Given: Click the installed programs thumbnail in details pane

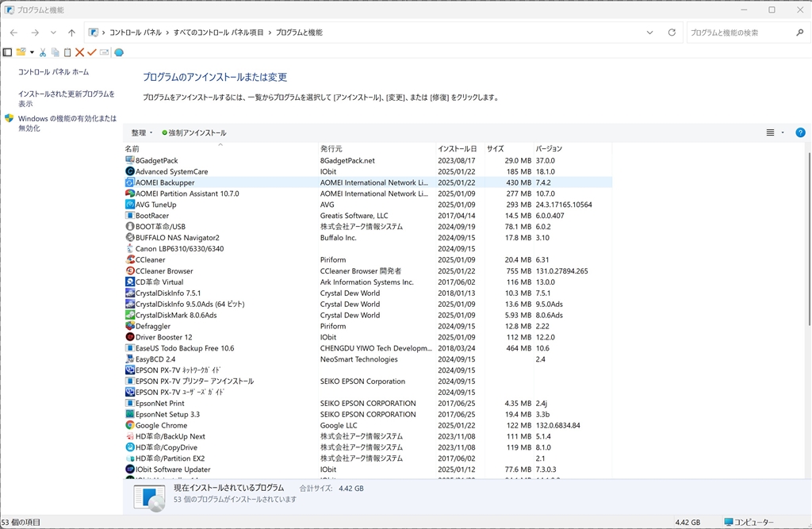Looking at the screenshot, I should [149, 497].
